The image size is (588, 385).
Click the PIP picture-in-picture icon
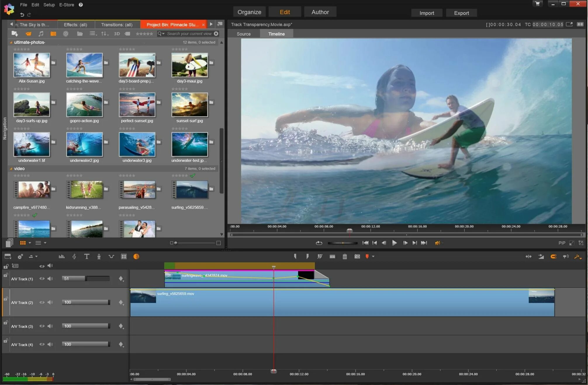[560, 243]
